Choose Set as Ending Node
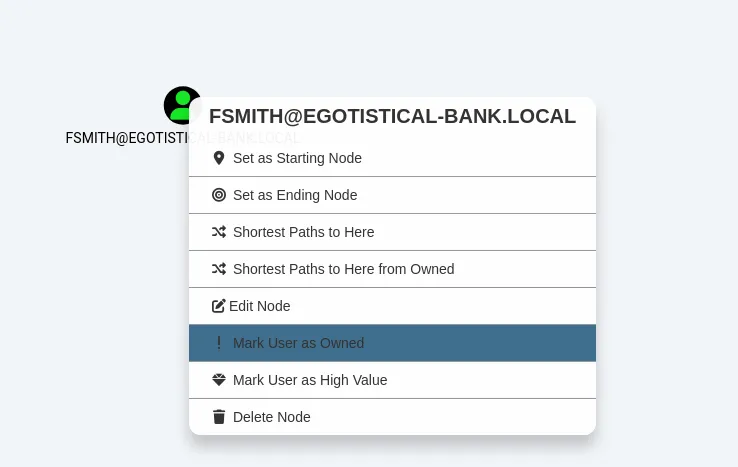This screenshot has height=467, width=738. pos(295,195)
